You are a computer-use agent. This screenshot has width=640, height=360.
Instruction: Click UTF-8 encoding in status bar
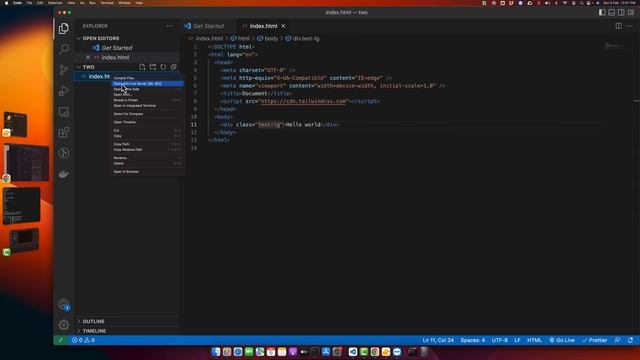point(500,340)
